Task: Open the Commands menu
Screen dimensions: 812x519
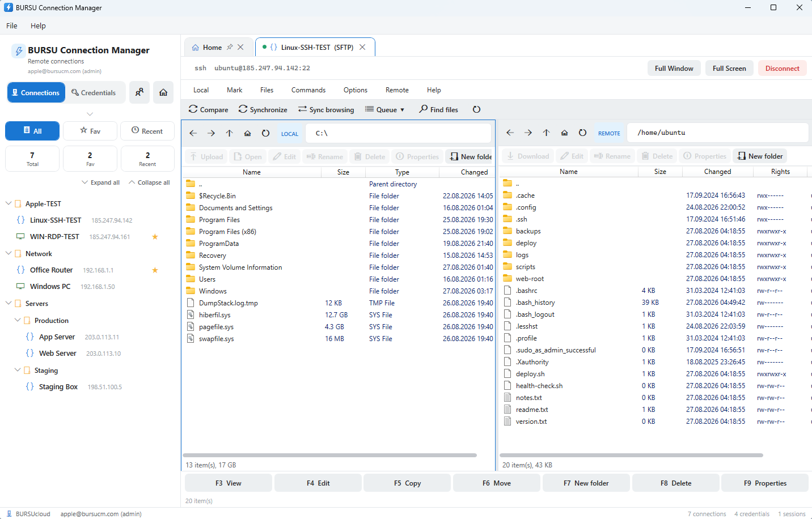Action: 308,90
